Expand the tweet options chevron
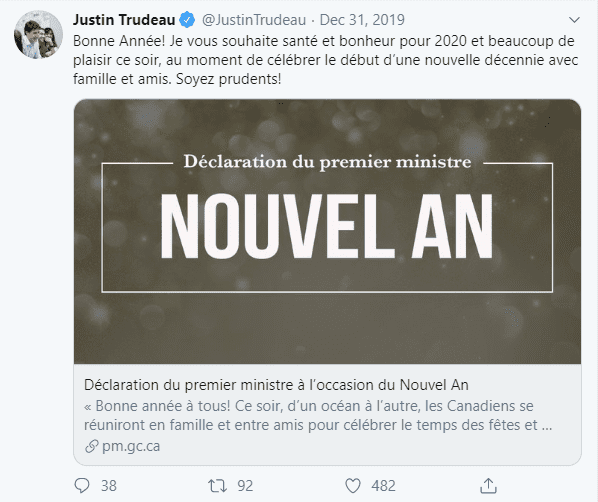Image resolution: width=598 pixels, height=502 pixels. 574,19
